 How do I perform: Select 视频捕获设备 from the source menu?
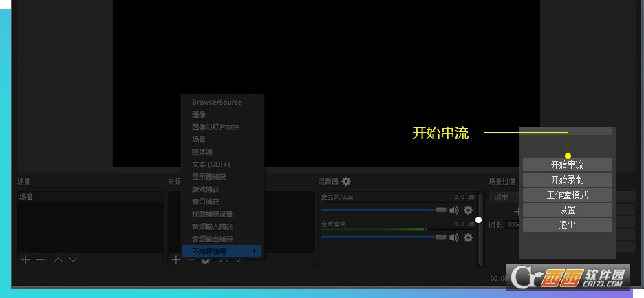point(212,214)
